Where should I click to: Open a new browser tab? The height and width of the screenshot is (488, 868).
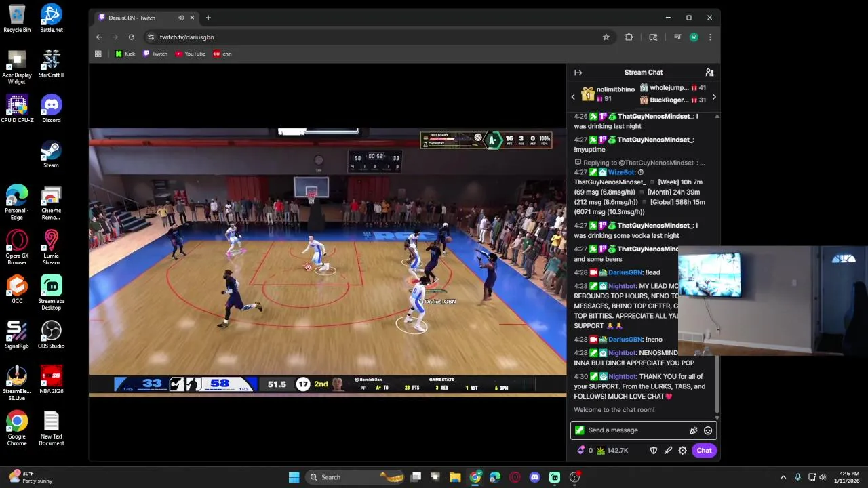pos(208,18)
